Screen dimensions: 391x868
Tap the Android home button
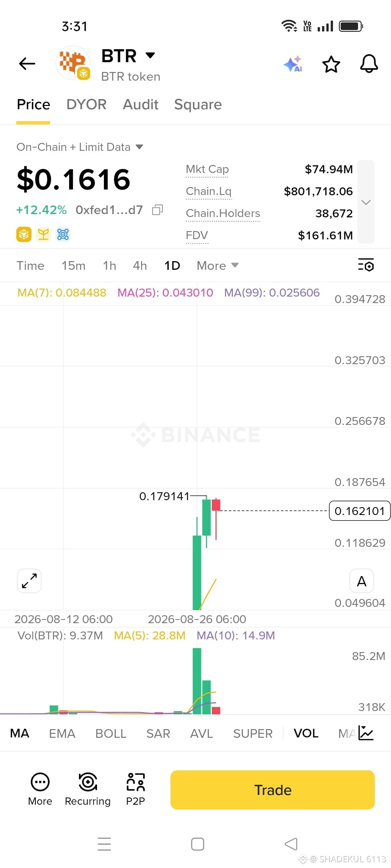198,844
